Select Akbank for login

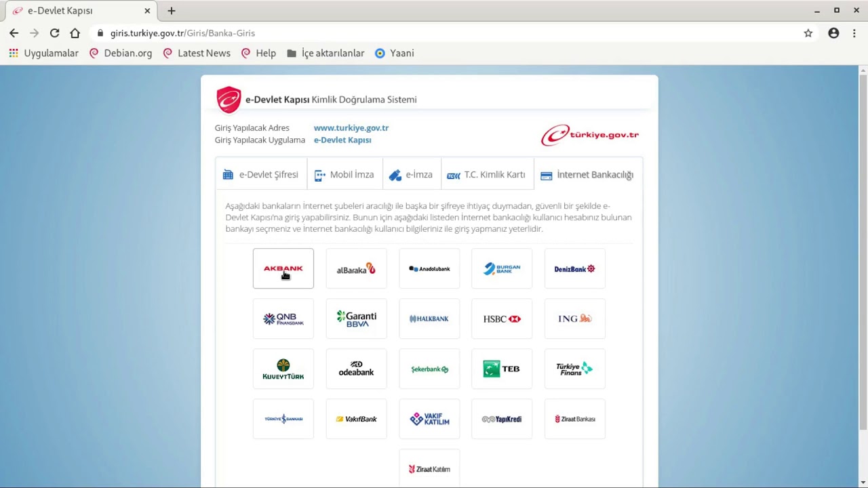[x=283, y=268]
